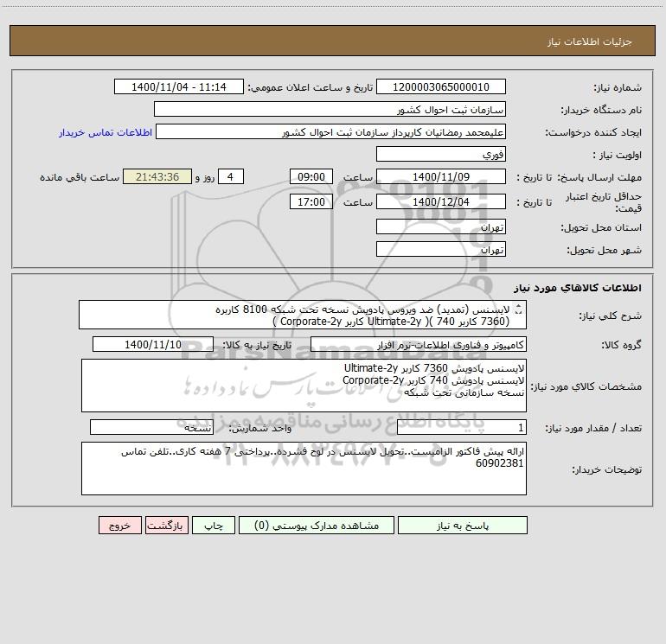Click the مهلت ارسال پاسخ label
The image size is (666, 644).
tap(599, 177)
